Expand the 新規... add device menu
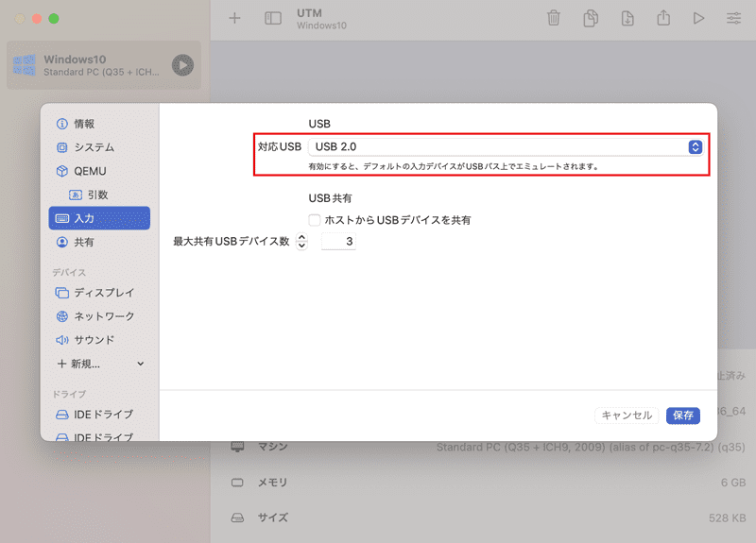Screen dimensions: 756x543 [x=99, y=364]
